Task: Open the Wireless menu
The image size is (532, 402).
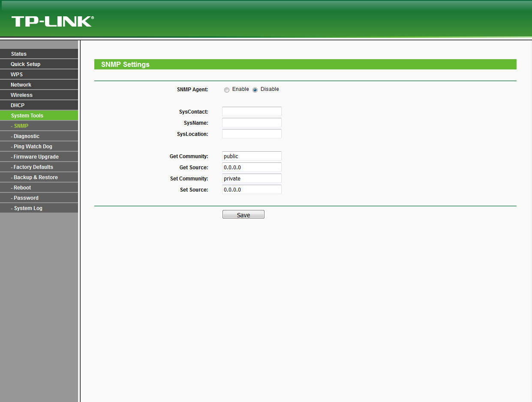Action: pyautogui.click(x=39, y=95)
